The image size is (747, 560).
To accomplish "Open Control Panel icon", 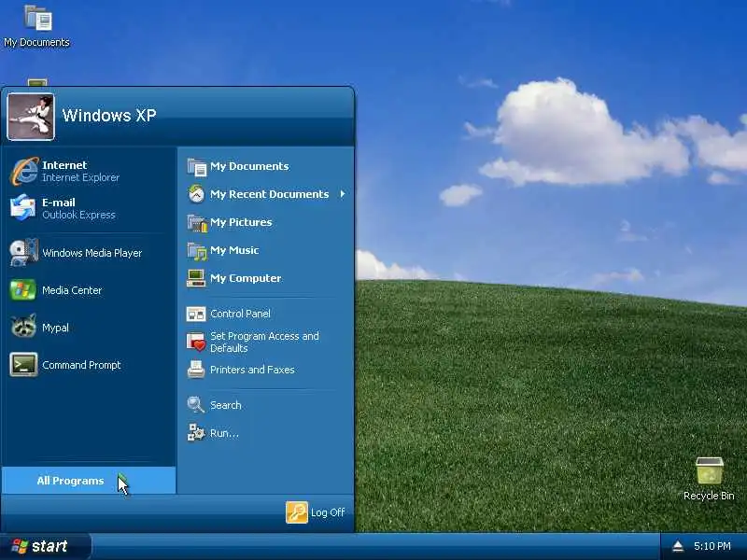I will [x=196, y=315].
